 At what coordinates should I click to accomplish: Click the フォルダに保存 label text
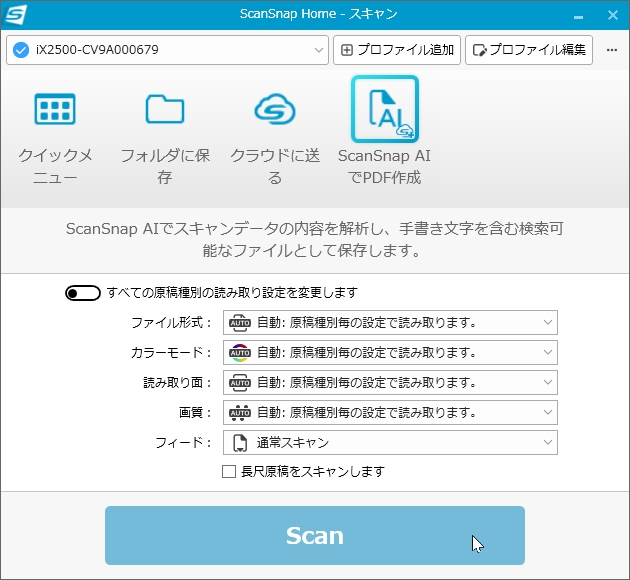tap(165, 166)
